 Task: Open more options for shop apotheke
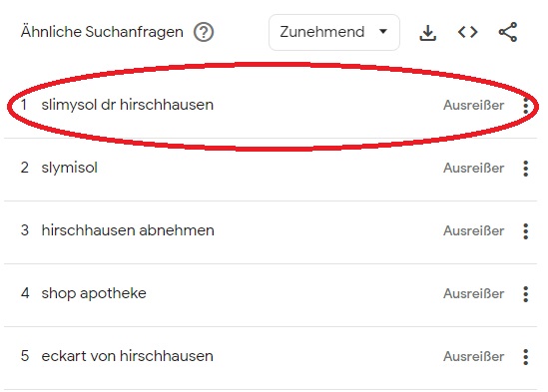point(526,294)
